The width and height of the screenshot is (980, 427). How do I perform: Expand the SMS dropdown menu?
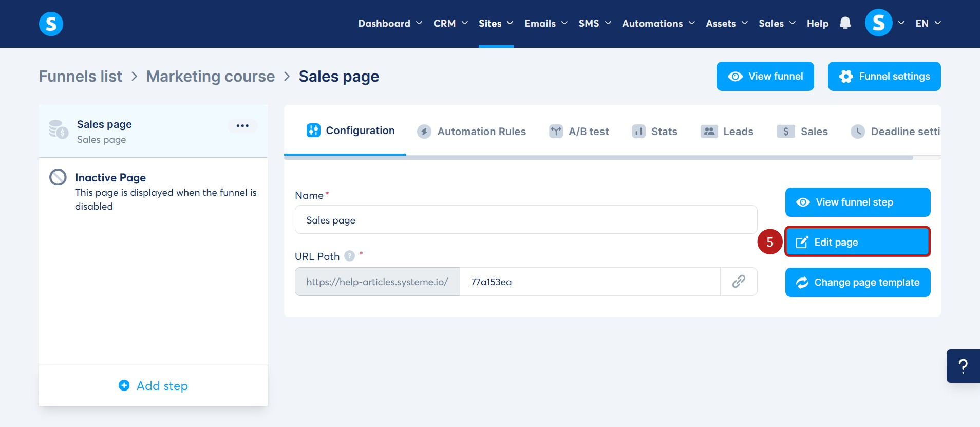[595, 23]
